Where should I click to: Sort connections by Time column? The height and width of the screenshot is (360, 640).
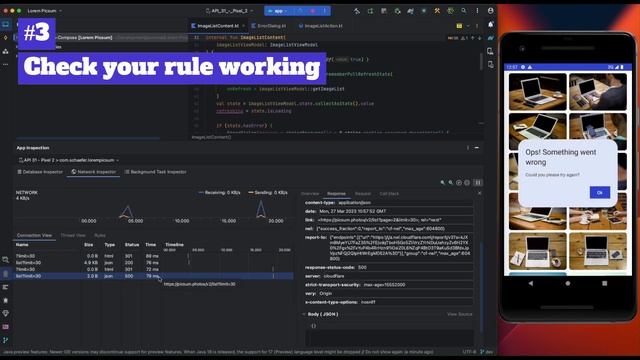[151, 244]
